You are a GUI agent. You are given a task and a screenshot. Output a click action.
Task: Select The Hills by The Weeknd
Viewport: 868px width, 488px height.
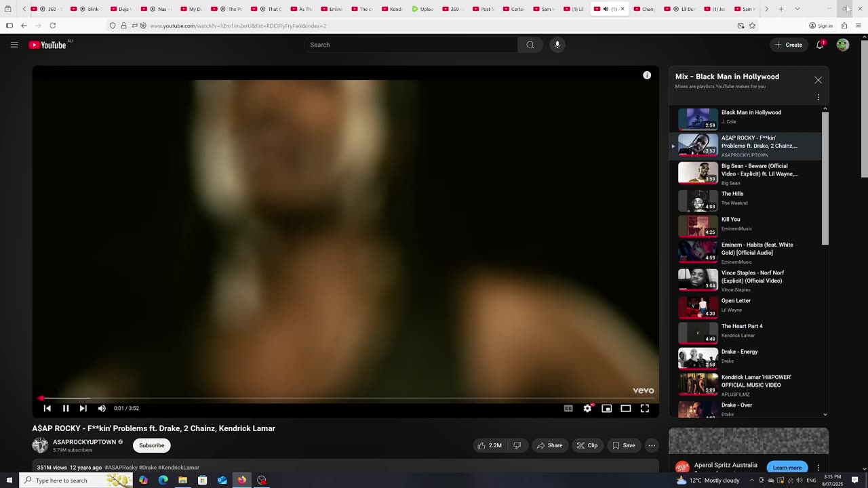click(x=745, y=201)
